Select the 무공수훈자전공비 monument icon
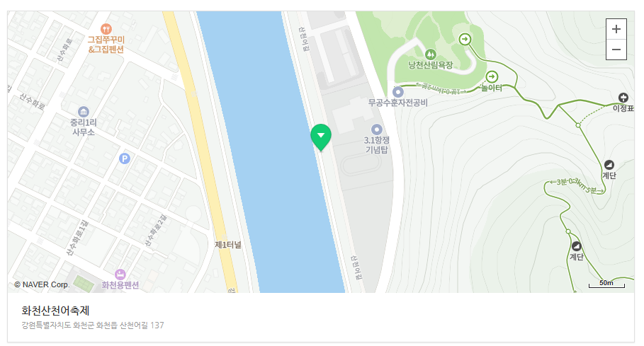 397,92
